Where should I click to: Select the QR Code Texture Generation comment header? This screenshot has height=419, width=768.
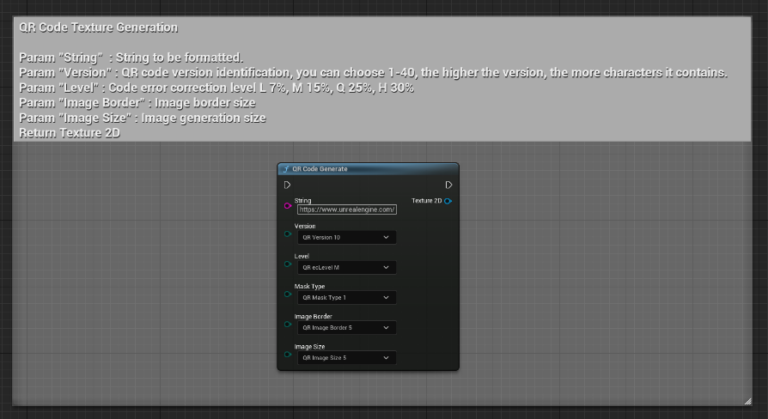[98, 27]
